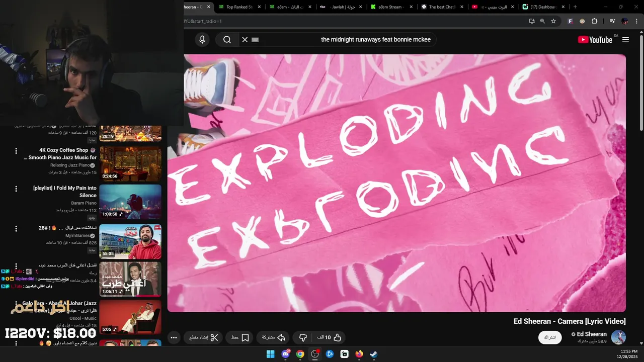
Task: Open the 1:06:11 Arabic songs mix thumbnail
Action: 130,279
